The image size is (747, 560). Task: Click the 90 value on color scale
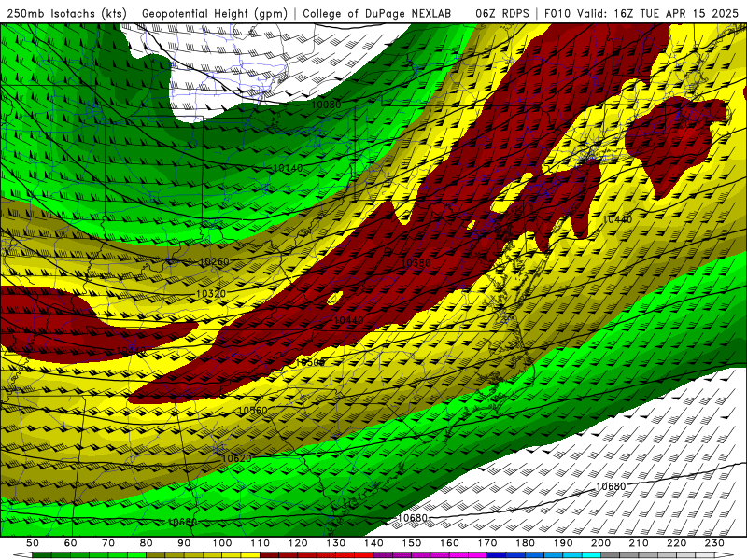pyautogui.click(x=184, y=543)
